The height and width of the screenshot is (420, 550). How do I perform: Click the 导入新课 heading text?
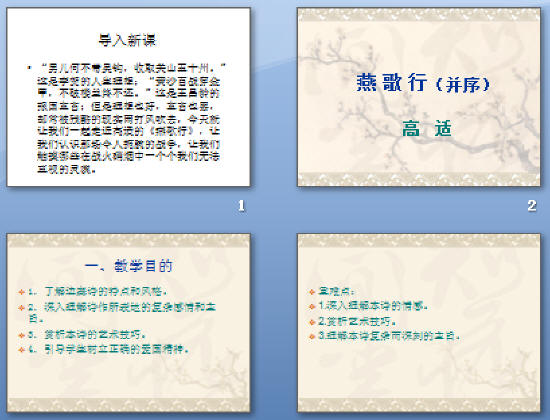pos(127,40)
